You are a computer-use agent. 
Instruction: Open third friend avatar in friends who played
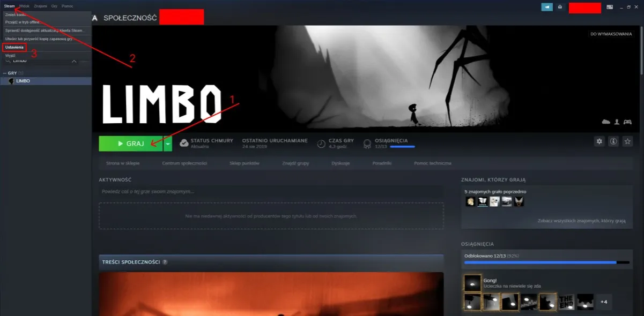pos(494,201)
